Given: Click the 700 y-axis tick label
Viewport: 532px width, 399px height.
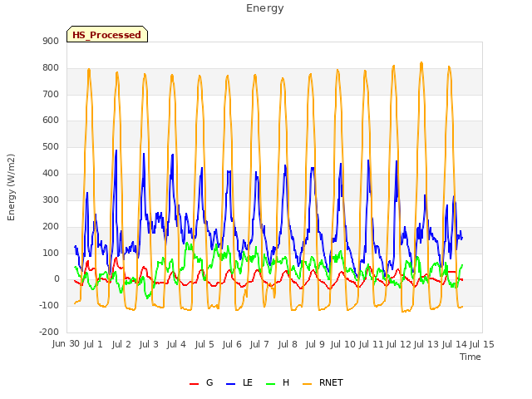Looking at the screenshot, I should [x=51, y=94].
